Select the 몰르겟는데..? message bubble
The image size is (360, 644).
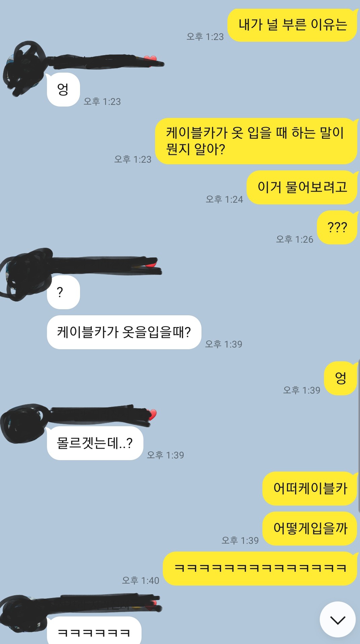[95, 443]
